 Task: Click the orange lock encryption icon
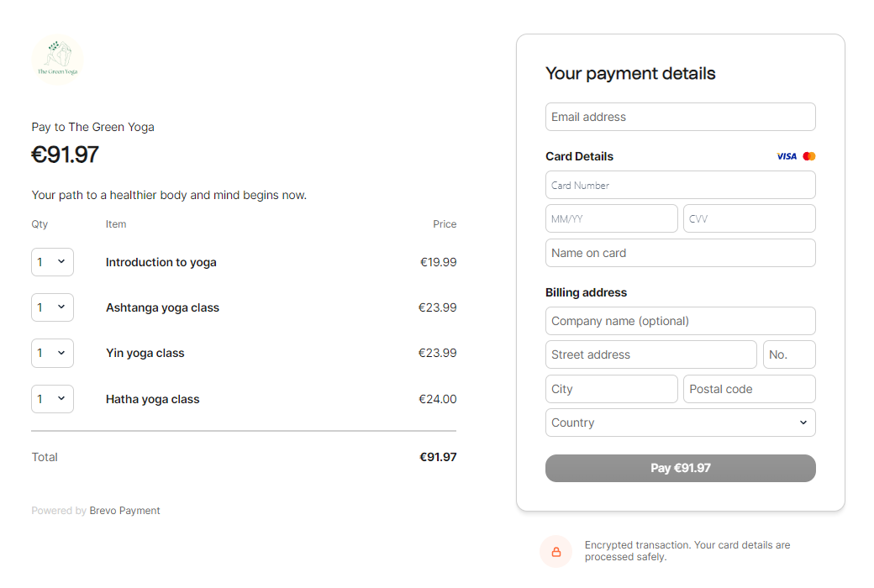555,552
